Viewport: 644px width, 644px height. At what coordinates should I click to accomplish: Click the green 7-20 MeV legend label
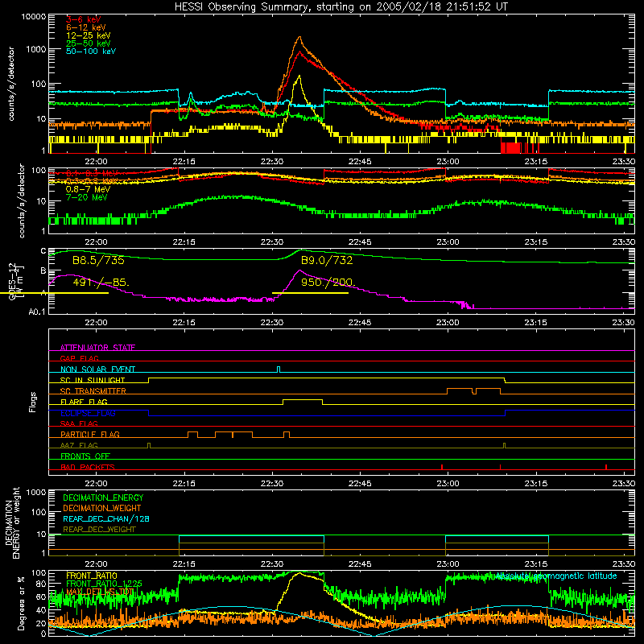tap(87, 197)
